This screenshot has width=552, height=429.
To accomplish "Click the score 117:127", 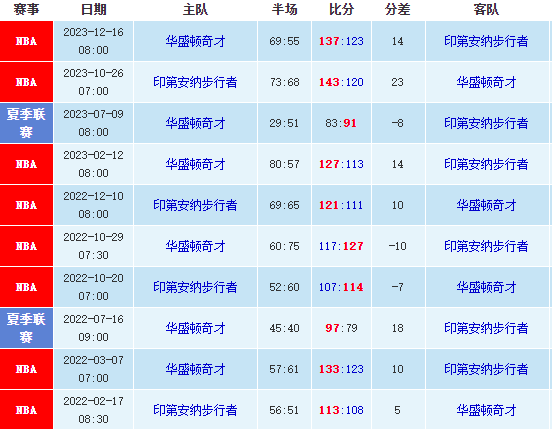I will pos(341,246).
